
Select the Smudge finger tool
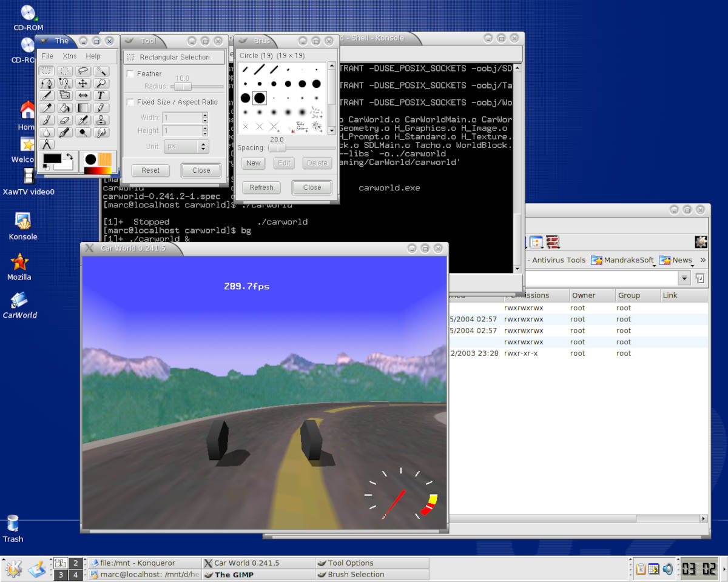101,132
